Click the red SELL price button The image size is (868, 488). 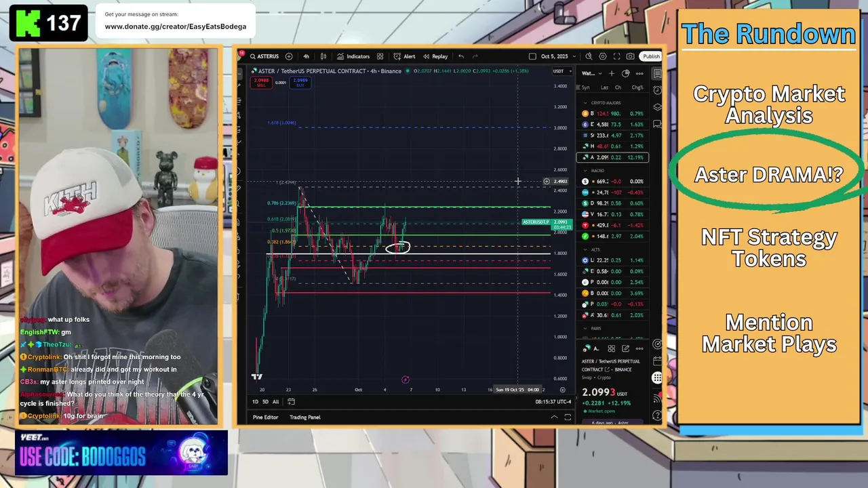tap(261, 83)
